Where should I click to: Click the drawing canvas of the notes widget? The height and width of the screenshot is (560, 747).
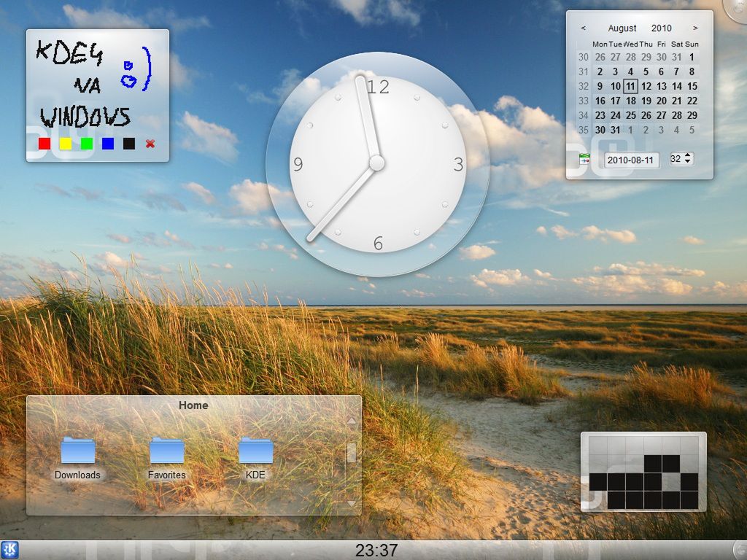[98, 85]
